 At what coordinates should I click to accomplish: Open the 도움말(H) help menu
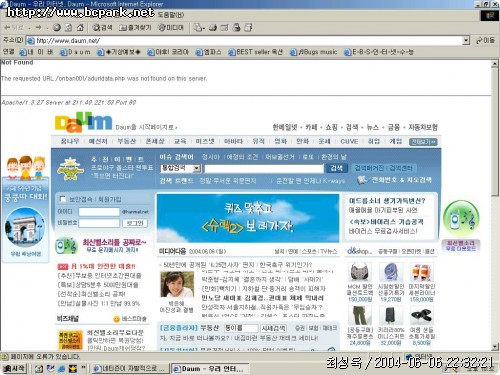[x=170, y=15]
